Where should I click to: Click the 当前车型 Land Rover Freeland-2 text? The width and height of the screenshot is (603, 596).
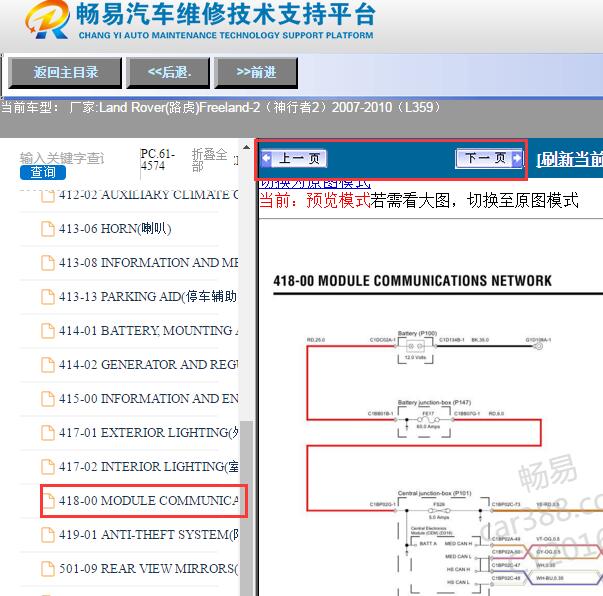point(221,107)
